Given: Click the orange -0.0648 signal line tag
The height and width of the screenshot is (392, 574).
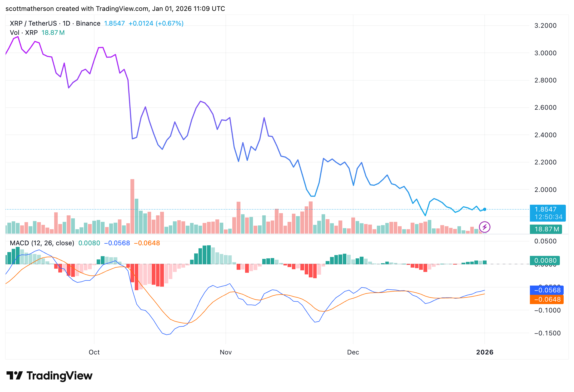Looking at the screenshot, I should (547, 299).
